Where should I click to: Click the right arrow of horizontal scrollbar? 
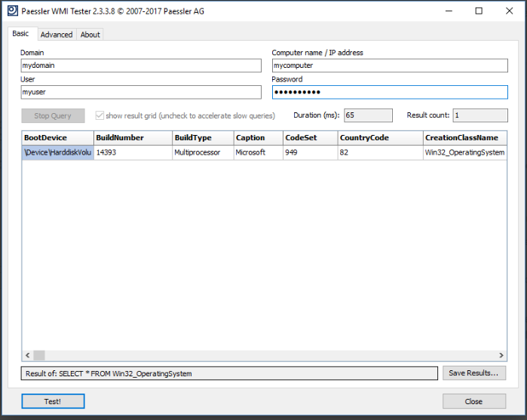pos(501,355)
